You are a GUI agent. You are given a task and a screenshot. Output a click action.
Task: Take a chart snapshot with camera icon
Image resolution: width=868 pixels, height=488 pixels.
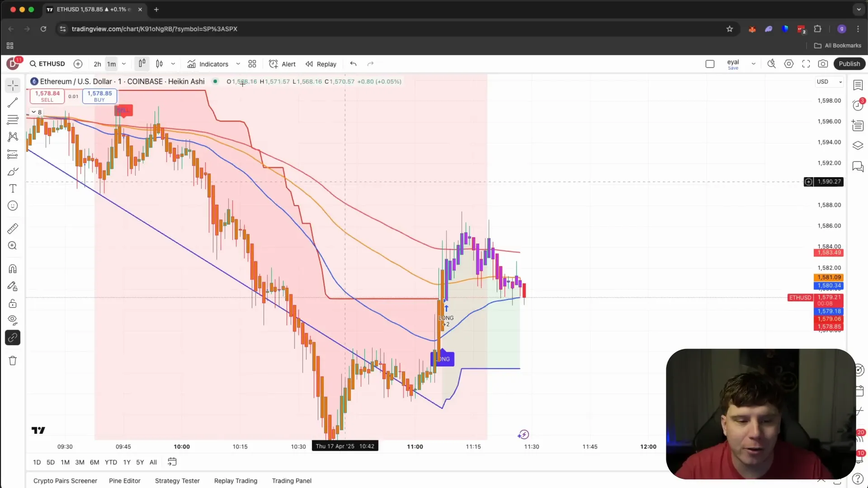pyautogui.click(x=823, y=64)
